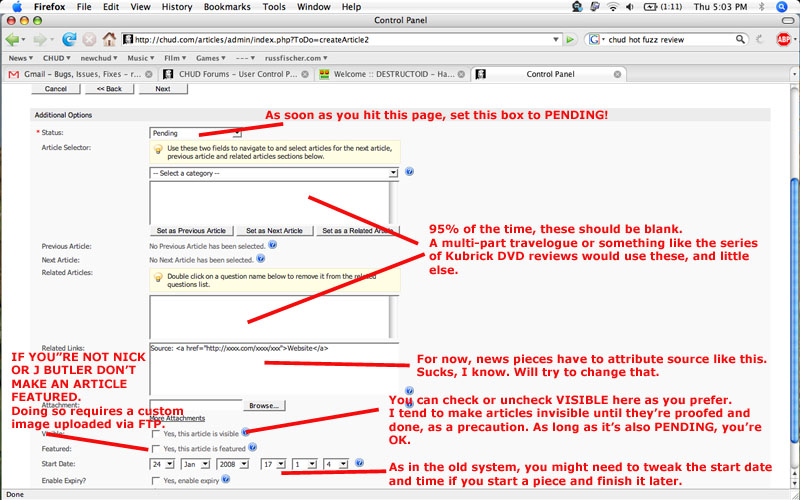Click the help icon next to Start Date
Viewport: 800px width, 500px height.
point(359,463)
